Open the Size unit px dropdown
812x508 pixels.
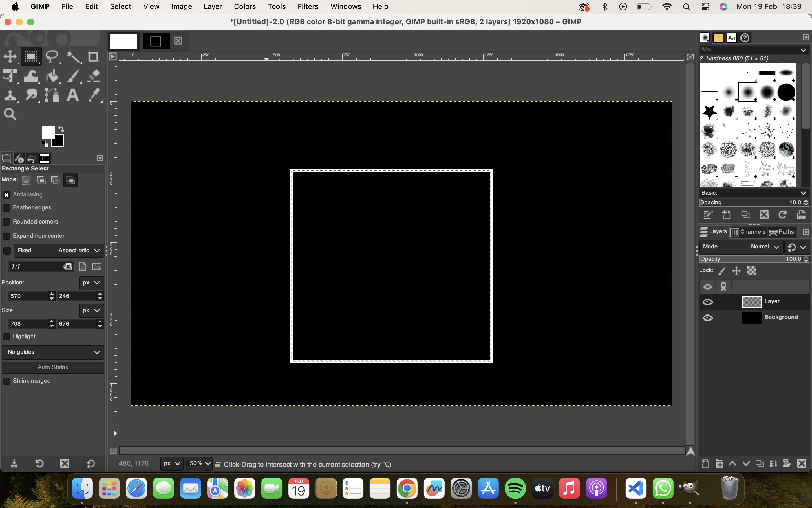[x=92, y=310]
